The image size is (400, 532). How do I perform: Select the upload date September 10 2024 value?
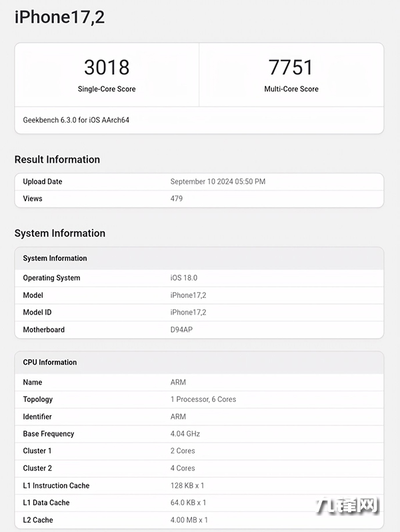[217, 181]
